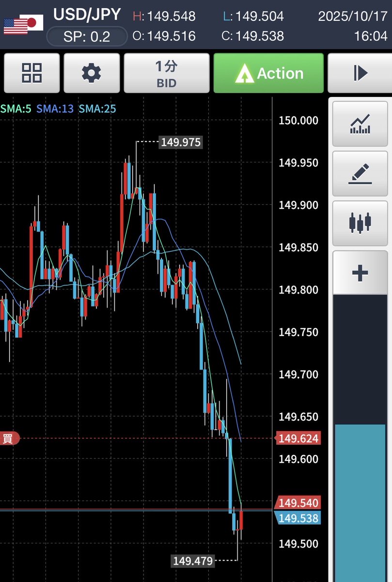Screen dimensions: 392x582
Task: Select the red 買 buy order marker
Action: coord(9,439)
